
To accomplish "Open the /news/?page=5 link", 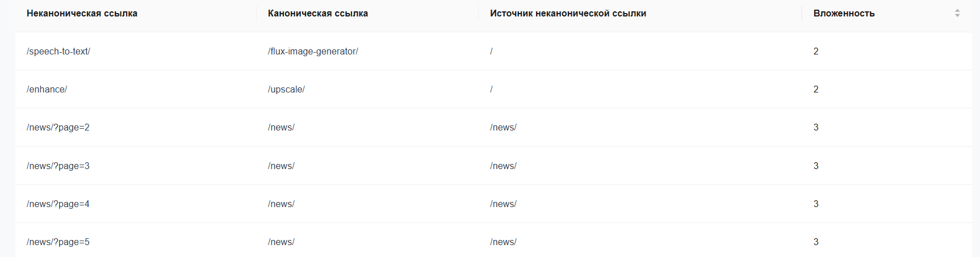I will click(x=58, y=242).
